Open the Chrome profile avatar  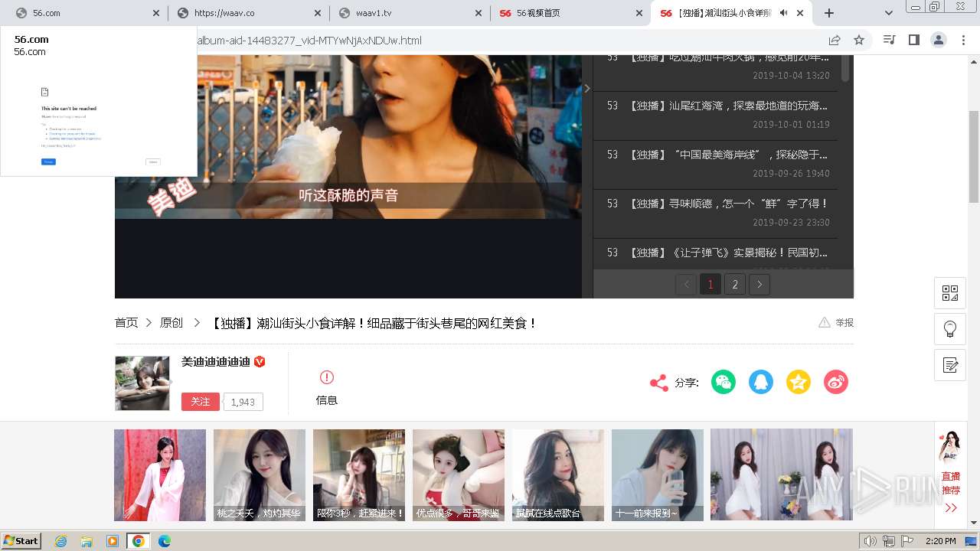click(939, 41)
